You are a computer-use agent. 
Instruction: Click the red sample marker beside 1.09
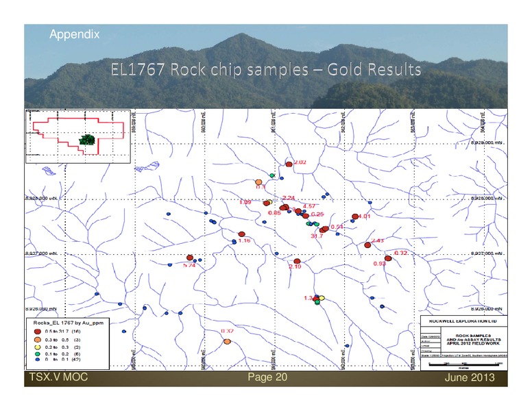(x=267, y=203)
